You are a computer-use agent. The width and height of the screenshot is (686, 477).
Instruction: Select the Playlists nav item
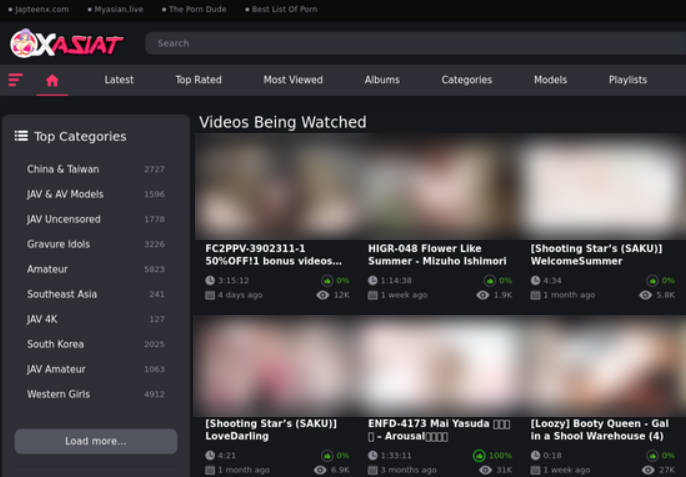pyautogui.click(x=628, y=80)
